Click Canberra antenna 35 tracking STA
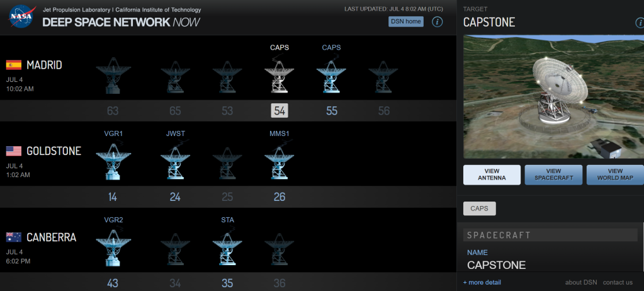 (x=227, y=248)
